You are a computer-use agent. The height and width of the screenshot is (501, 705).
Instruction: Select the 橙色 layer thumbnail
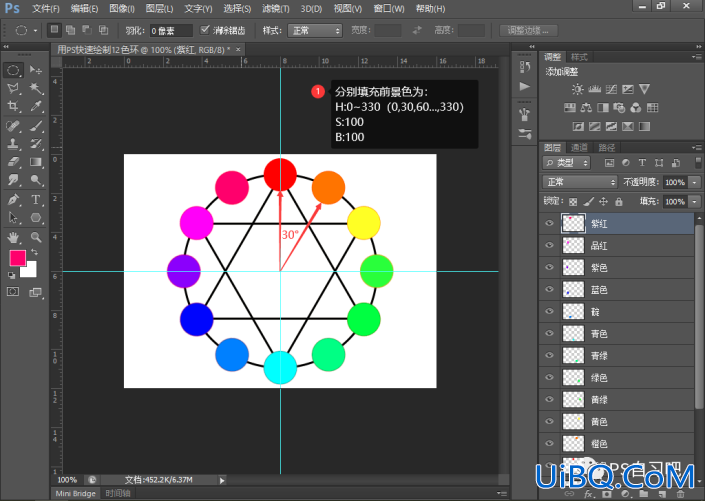573,443
